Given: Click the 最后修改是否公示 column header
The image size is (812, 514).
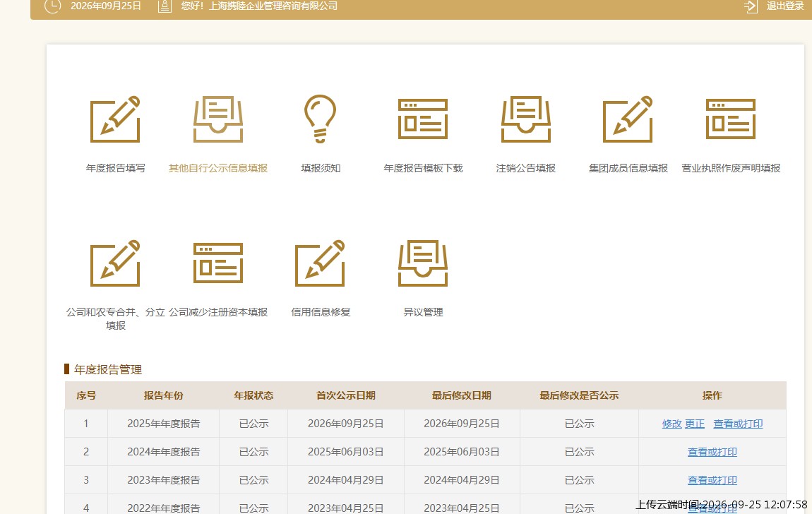Looking at the screenshot, I should (579, 395).
